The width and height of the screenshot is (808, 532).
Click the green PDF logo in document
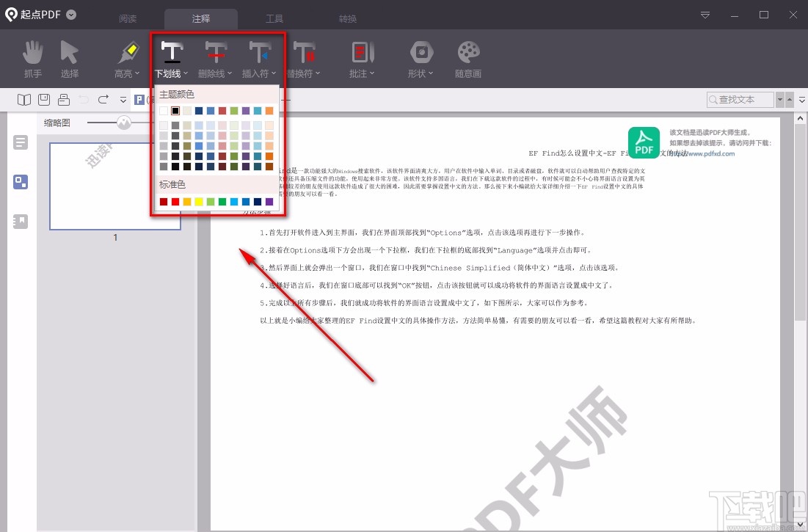[644, 142]
